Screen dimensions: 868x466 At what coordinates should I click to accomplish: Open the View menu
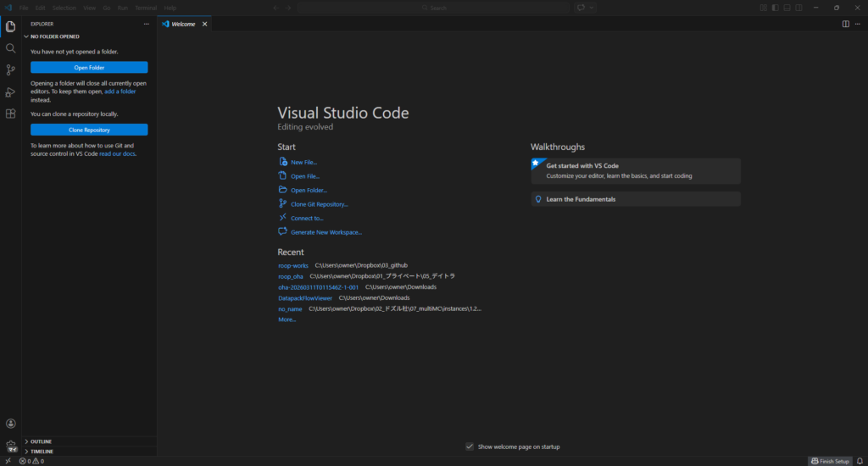90,8
